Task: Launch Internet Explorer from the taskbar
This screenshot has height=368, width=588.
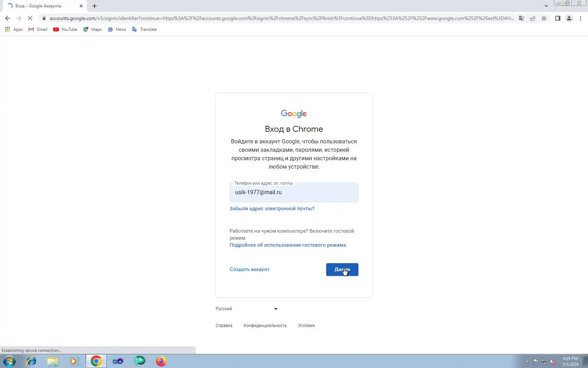Action: tap(31, 361)
